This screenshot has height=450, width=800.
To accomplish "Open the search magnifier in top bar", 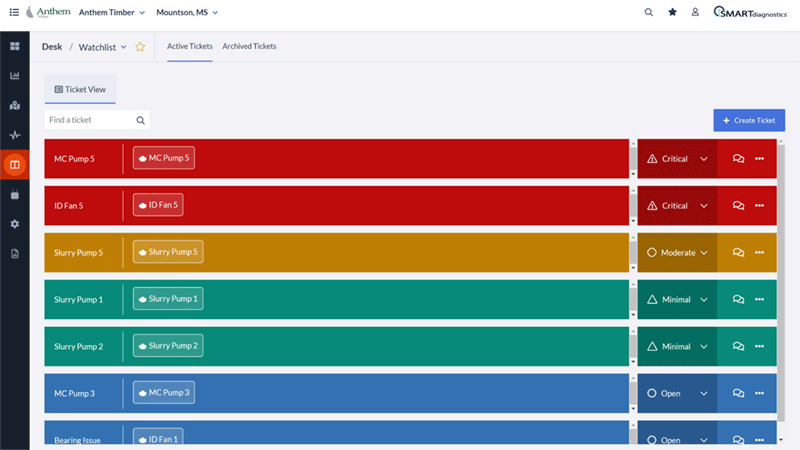I will [648, 12].
